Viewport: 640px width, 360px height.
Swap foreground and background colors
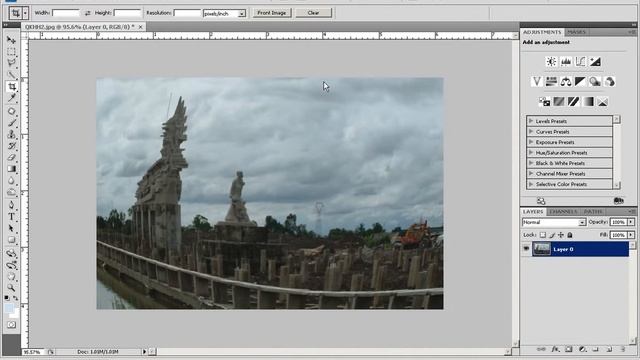(16, 298)
